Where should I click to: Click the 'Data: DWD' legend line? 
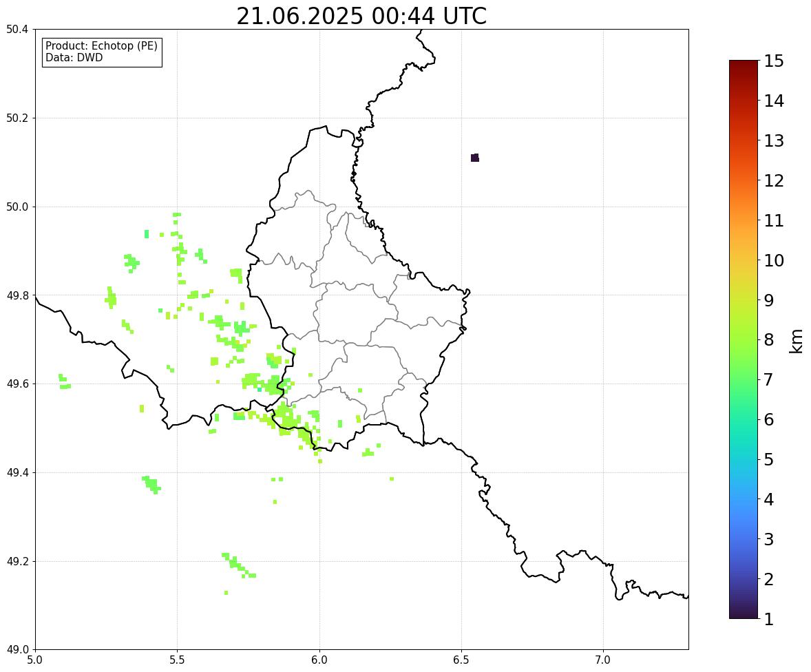[74, 57]
